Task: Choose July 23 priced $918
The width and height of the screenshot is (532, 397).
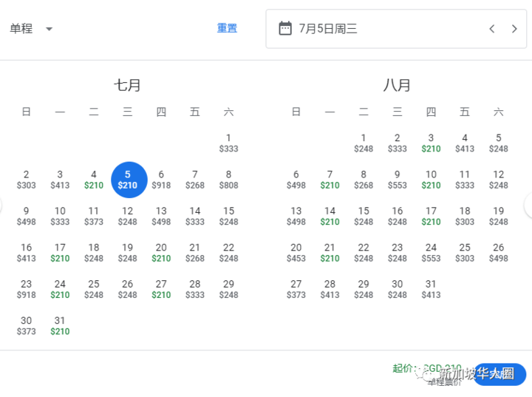Action: click(x=27, y=289)
